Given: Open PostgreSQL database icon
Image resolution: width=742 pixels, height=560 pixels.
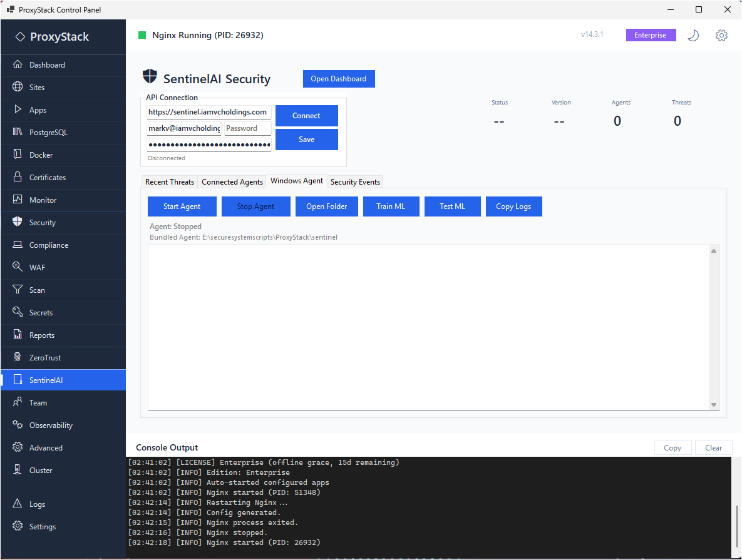Looking at the screenshot, I should pyautogui.click(x=18, y=131).
